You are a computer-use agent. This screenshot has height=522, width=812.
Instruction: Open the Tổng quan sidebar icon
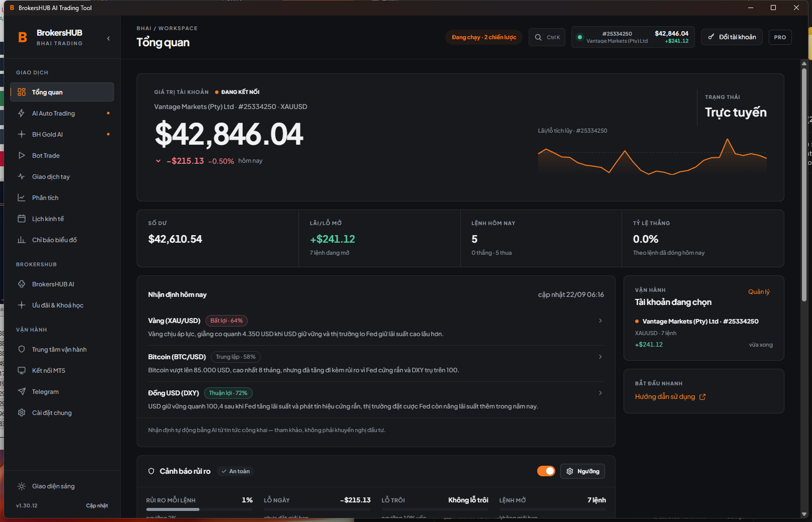click(x=22, y=92)
